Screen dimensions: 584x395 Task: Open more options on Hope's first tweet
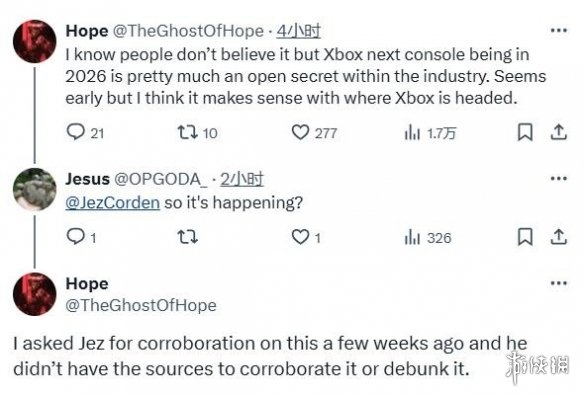pos(559,31)
